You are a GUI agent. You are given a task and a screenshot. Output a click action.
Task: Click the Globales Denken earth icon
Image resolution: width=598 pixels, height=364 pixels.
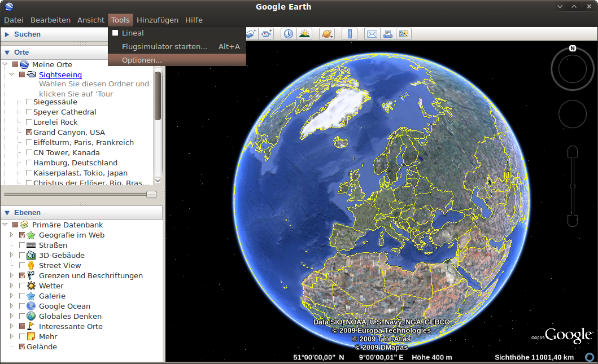tap(31, 317)
